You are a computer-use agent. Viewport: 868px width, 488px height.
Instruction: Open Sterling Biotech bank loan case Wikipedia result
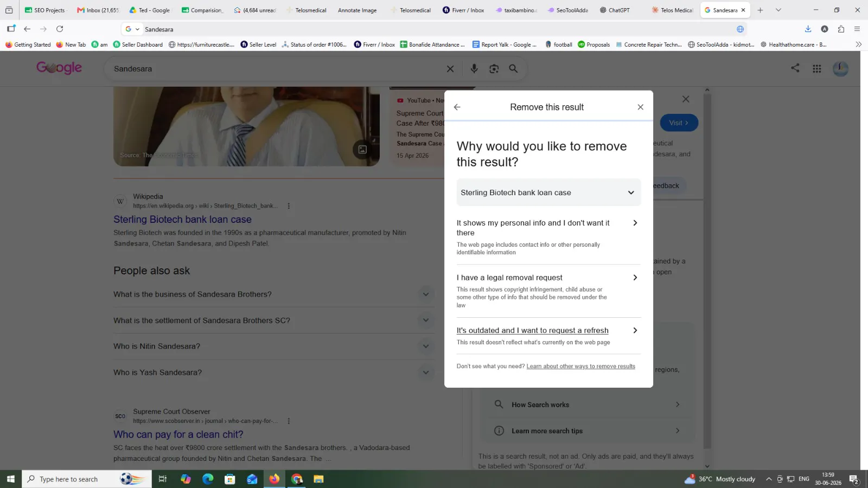[182, 220]
